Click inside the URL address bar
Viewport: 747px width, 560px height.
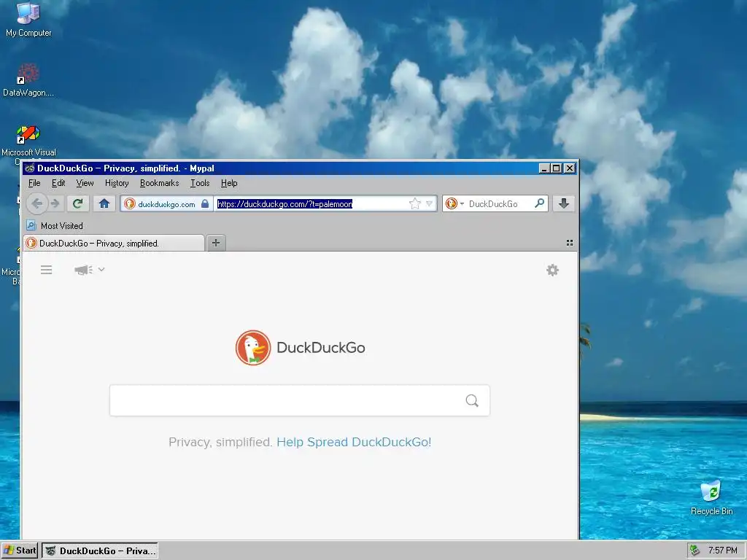click(x=311, y=204)
